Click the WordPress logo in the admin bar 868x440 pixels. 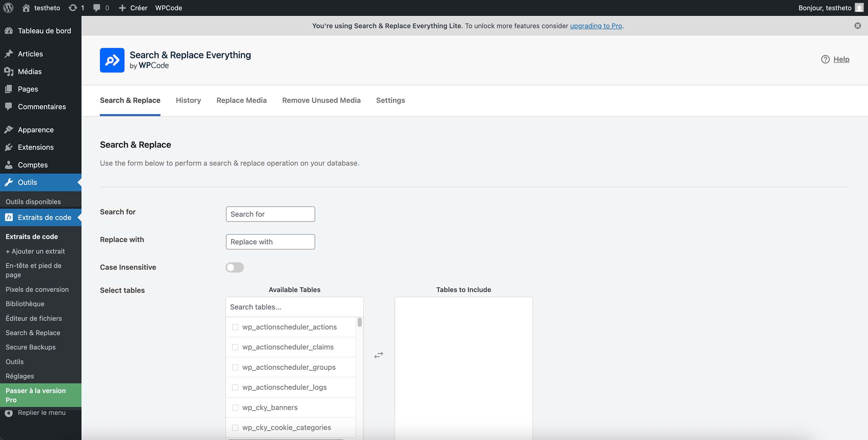point(8,8)
